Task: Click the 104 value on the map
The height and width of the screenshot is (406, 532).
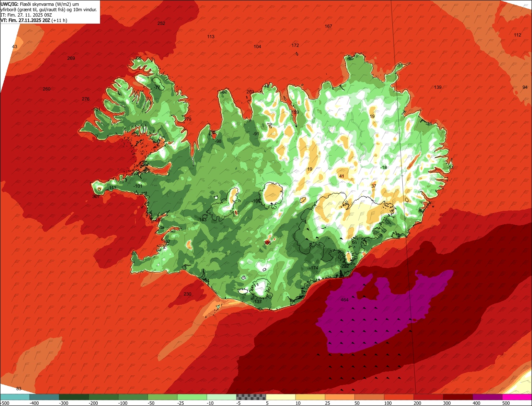Action: 257,46
